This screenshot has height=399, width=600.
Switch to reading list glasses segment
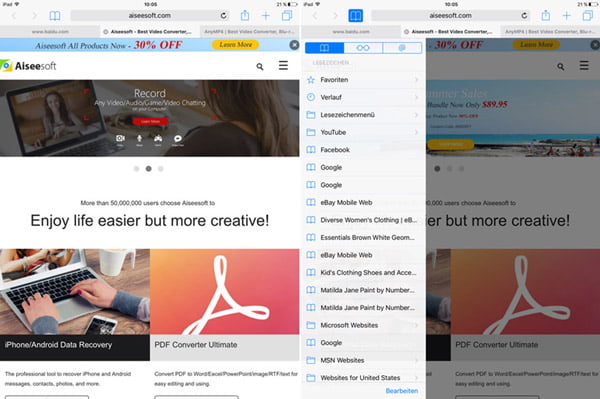click(363, 48)
